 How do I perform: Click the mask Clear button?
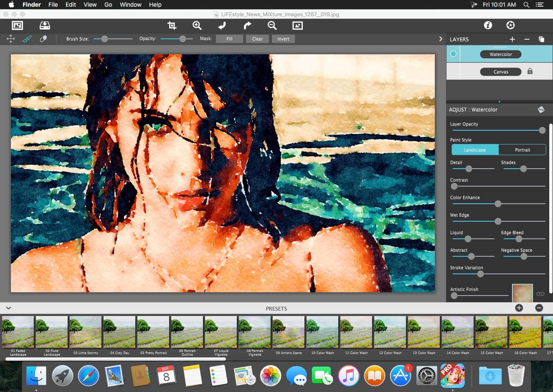pyautogui.click(x=257, y=39)
